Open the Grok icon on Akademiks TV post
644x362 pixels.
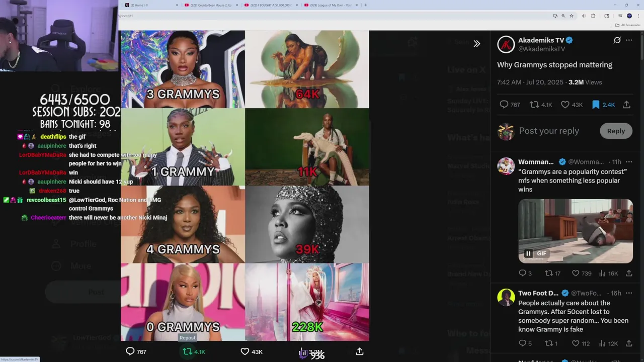[617, 40]
